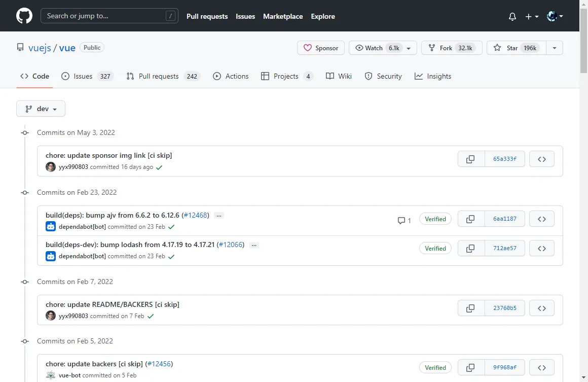Open commit hash 65a333f
This screenshot has width=588, height=382.
(x=504, y=159)
